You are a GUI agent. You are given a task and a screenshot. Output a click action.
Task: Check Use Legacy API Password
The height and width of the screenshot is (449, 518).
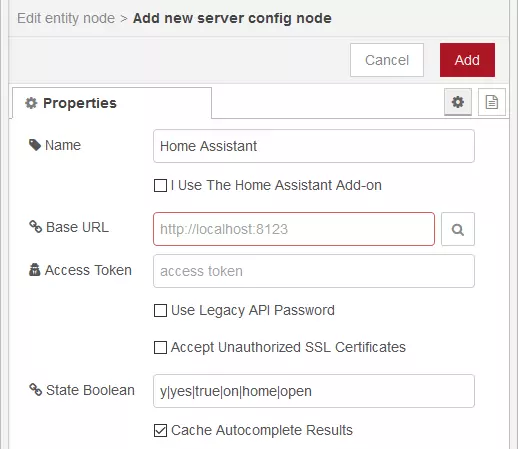click(x=160, y=310)
